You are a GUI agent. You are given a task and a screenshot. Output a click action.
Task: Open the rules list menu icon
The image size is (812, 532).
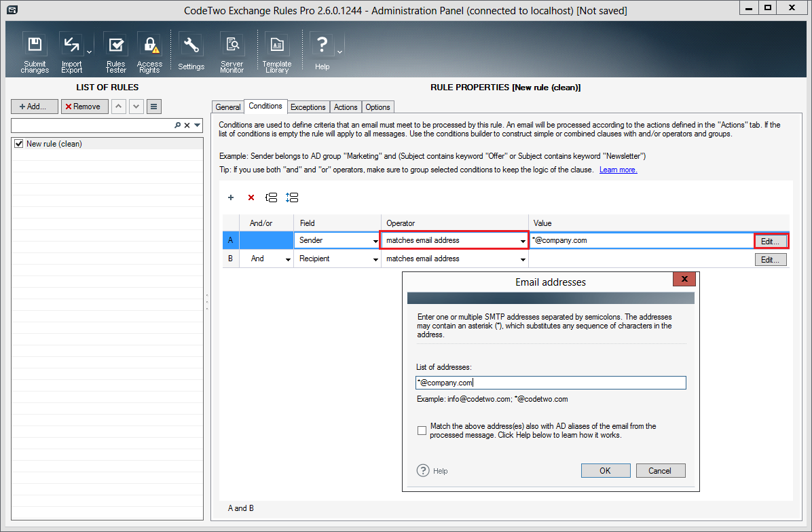tap(154, 107)
